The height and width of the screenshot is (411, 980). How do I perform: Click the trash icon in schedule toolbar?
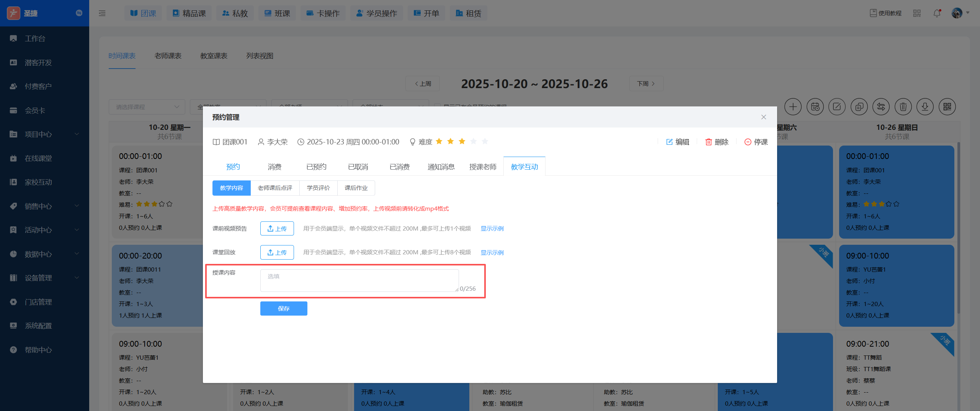pyautogui.click(x=903, y=107)
